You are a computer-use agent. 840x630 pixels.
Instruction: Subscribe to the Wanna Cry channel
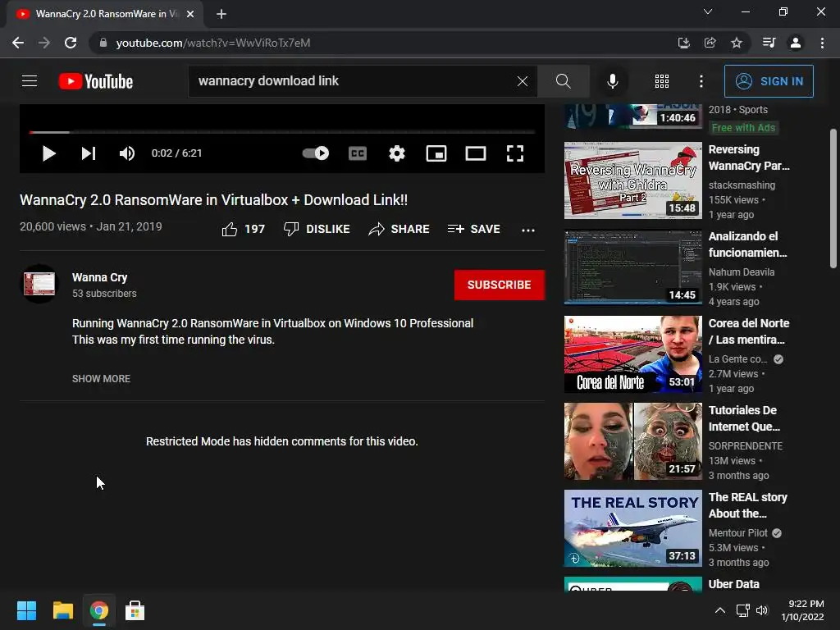click(500, 285)
